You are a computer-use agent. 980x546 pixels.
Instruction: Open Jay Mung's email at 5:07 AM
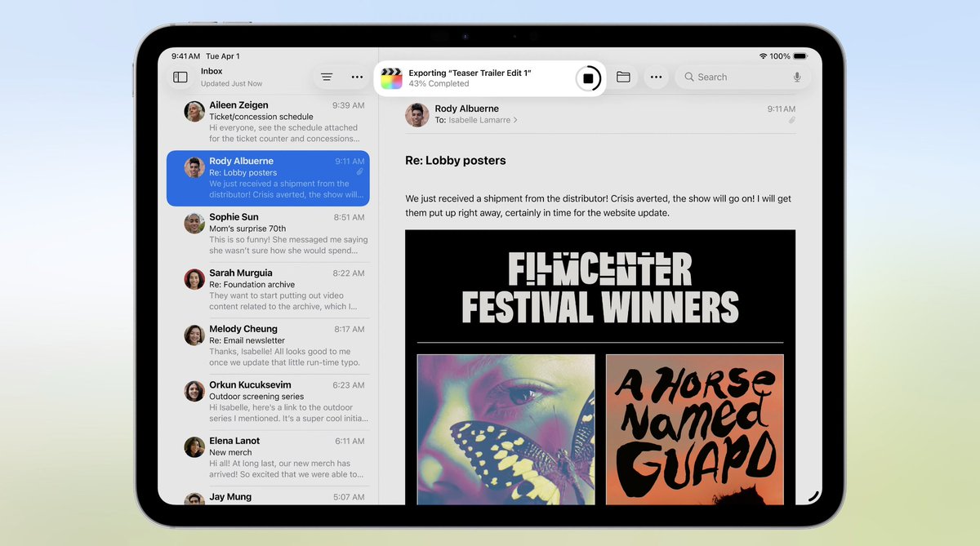coord(268,497)
